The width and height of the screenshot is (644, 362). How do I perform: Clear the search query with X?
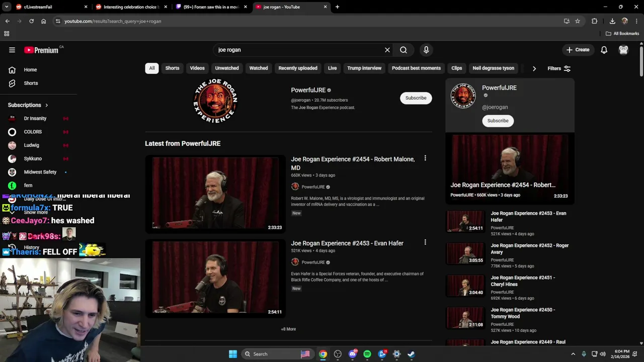point(387,50)
